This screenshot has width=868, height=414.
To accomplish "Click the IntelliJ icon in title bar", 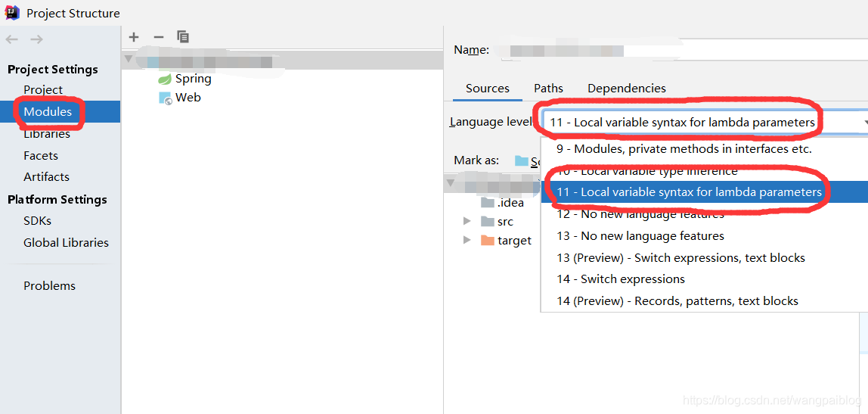I will coord(12,12).
